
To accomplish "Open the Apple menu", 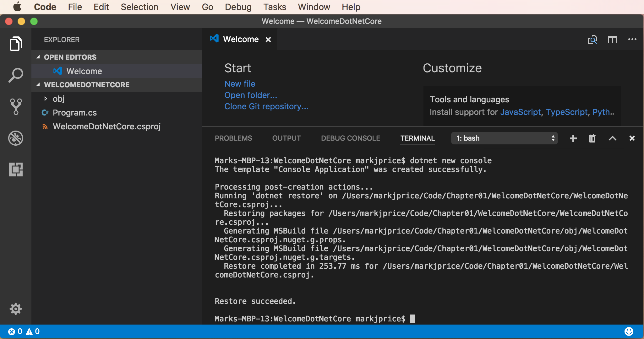I will click(x=18, y=7).
